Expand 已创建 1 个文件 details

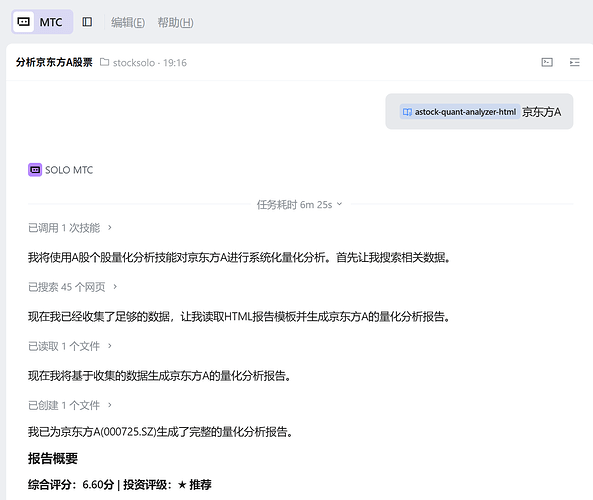coord(70,405)
